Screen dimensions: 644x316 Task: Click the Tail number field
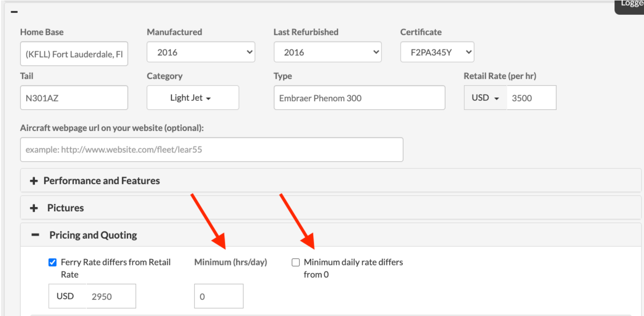[74, 98]
